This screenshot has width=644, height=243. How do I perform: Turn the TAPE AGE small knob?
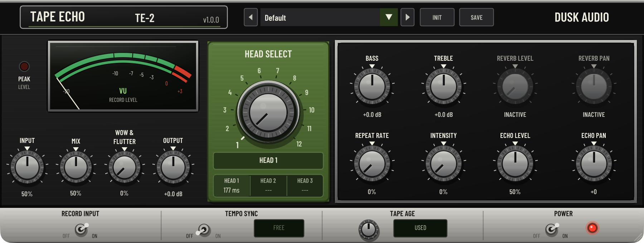pyautogui.click(x=369, y=230)
